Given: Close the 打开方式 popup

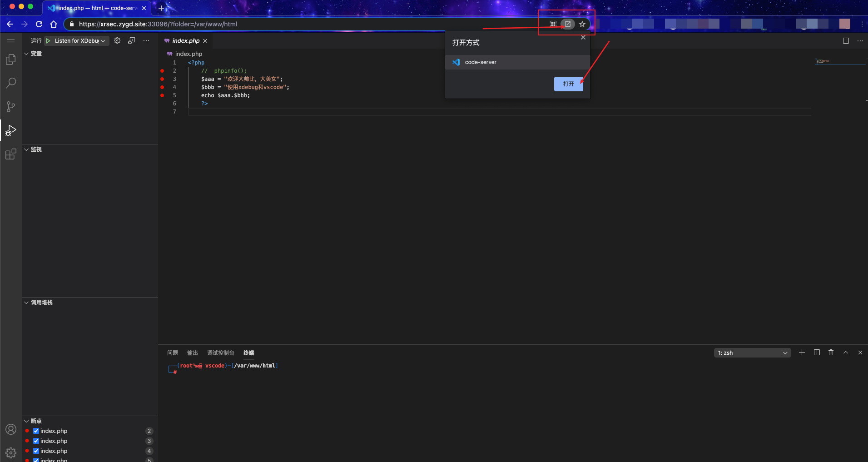Looking at the screenshot, I should click(x=583, y=38).
